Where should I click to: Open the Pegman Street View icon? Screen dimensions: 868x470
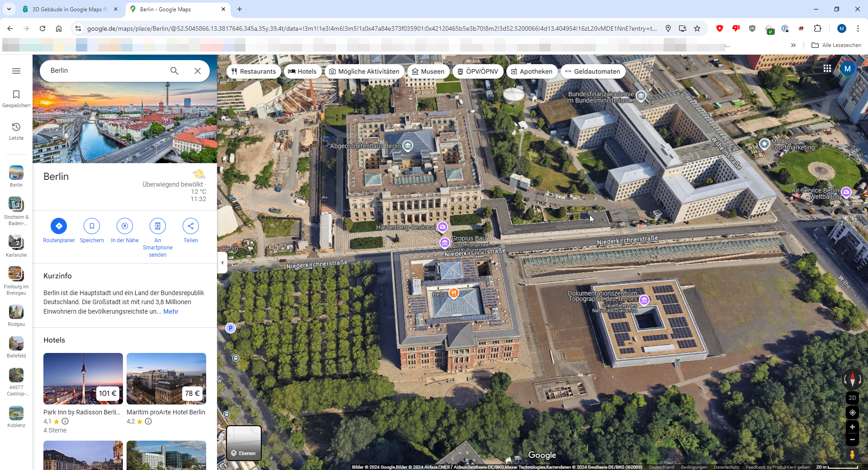point(852,455)
